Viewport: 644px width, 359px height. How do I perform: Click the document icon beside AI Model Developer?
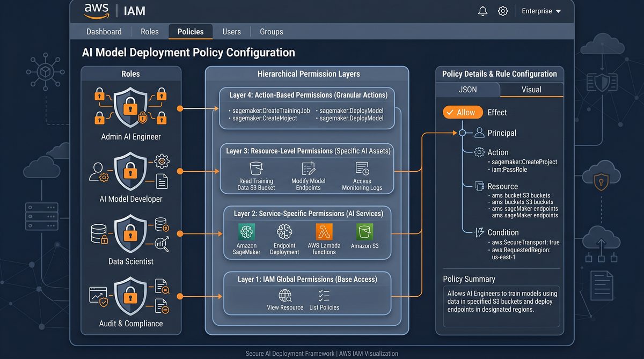pyautogui.click(x=162, y=181)
